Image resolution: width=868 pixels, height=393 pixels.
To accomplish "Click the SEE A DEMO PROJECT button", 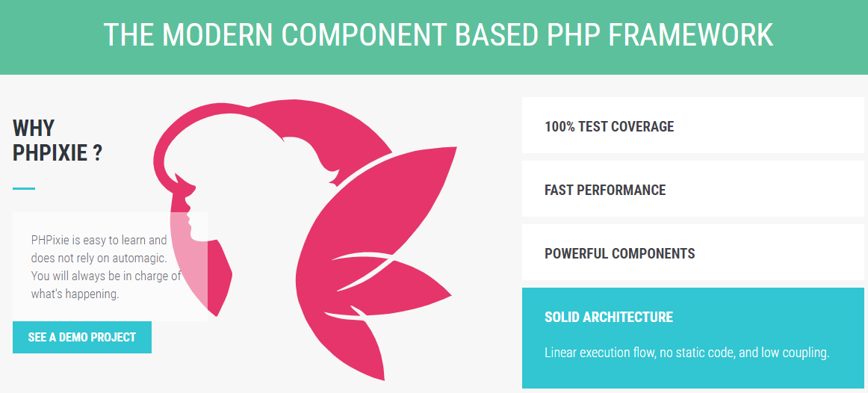I will 82,337.
